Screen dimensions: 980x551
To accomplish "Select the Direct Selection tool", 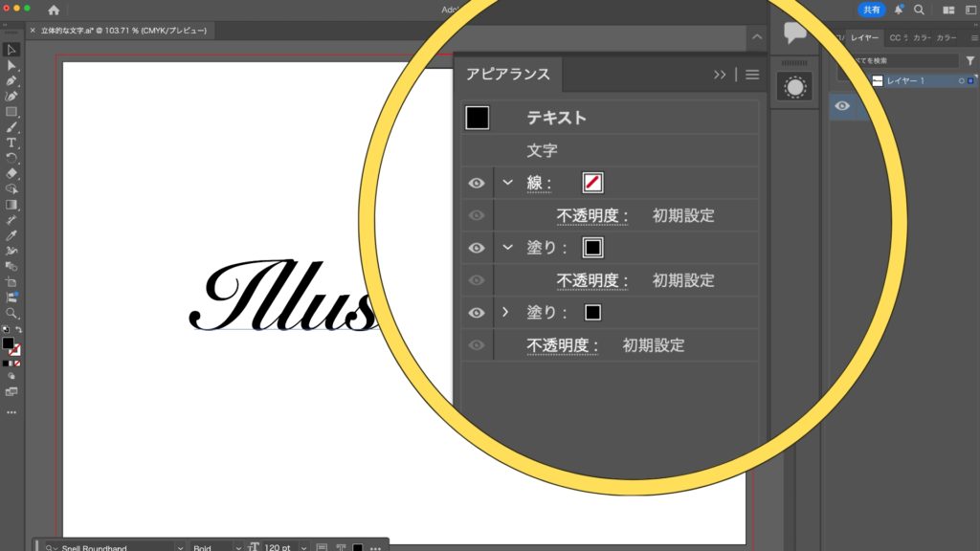I will point(11,65).
